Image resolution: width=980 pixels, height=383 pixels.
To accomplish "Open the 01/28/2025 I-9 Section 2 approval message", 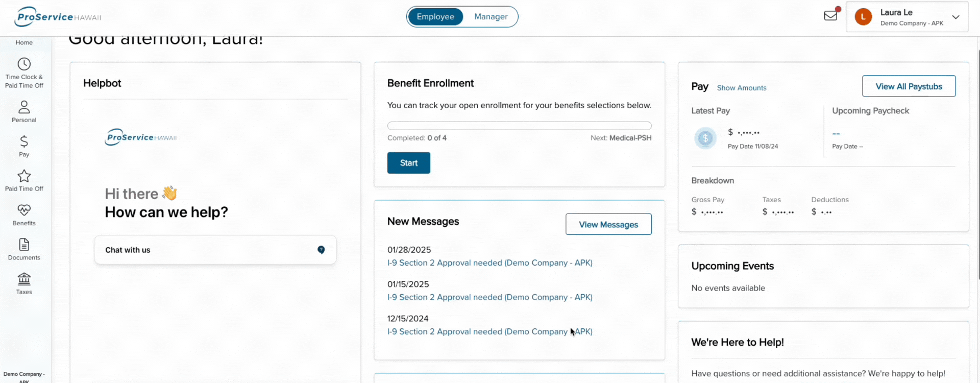I will pos(490,263).
